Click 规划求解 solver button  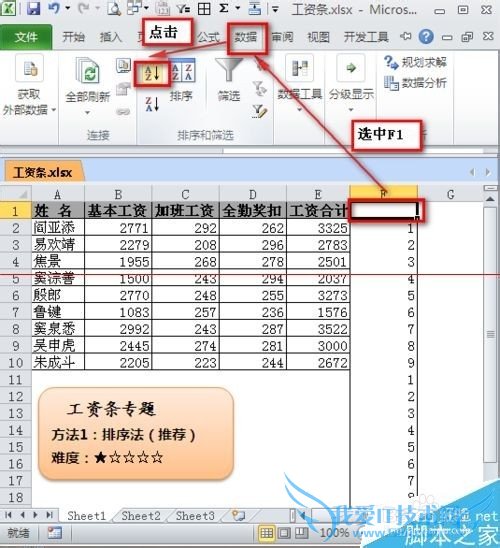pos(415,63)
